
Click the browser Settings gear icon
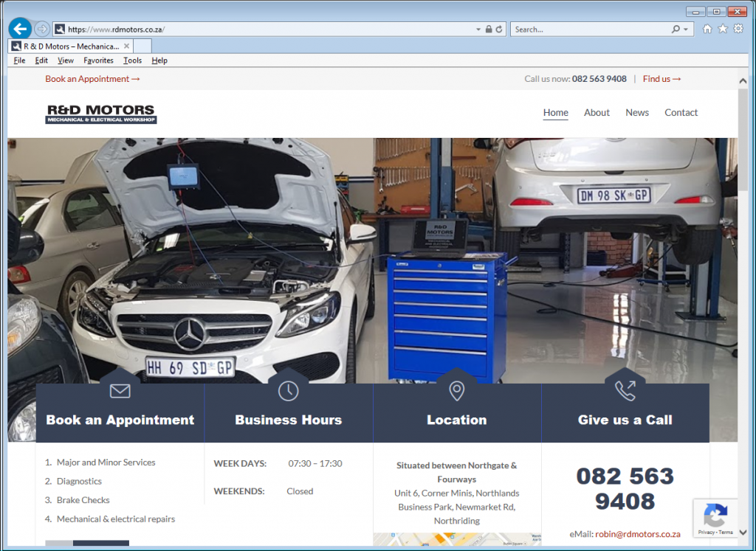[738, 28]
